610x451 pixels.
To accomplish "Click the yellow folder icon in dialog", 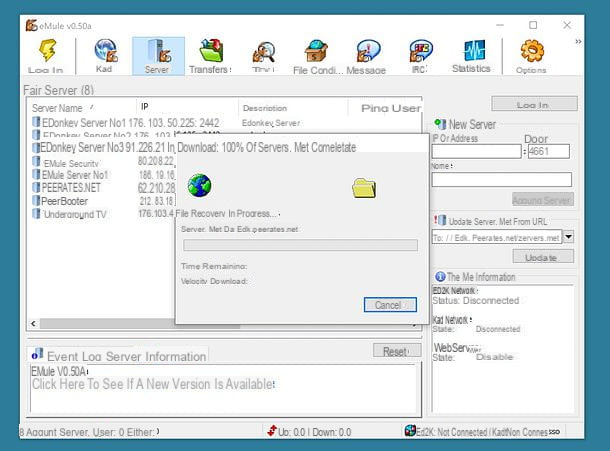I will pyautogui.click(x=364, y=188).
